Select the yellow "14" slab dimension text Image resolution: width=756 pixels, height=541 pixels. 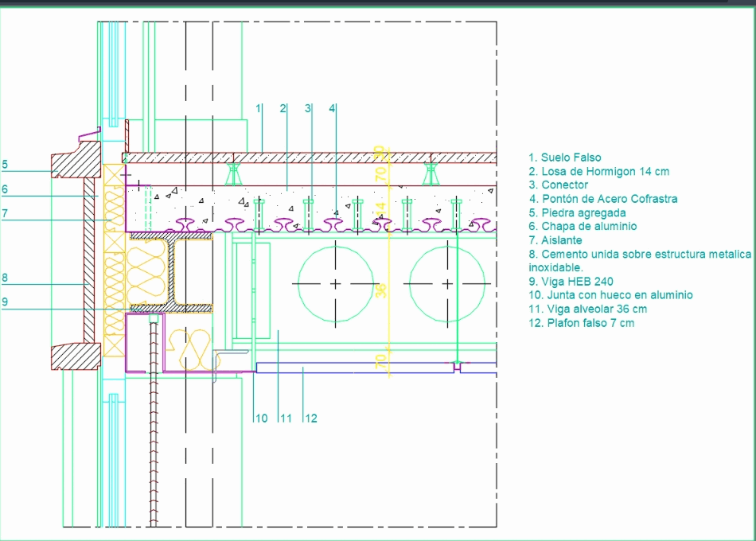click(x=380, y=206)
